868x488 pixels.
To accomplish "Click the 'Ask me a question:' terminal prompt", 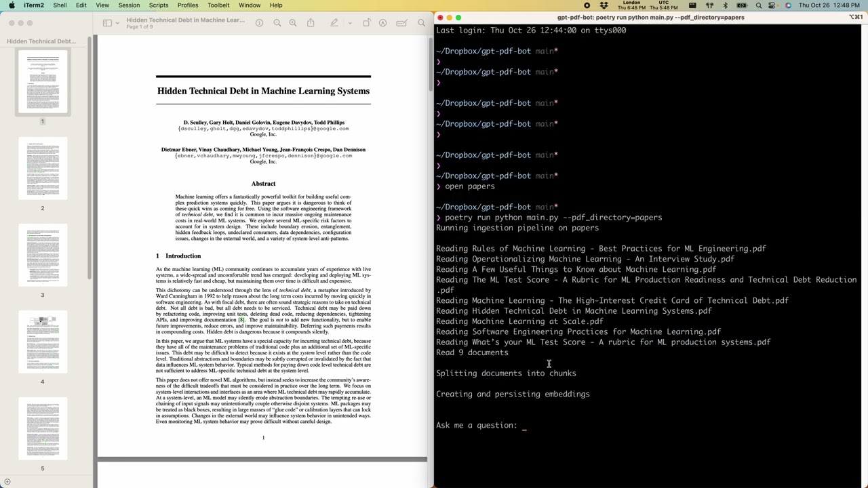I will tap(477, 425).
